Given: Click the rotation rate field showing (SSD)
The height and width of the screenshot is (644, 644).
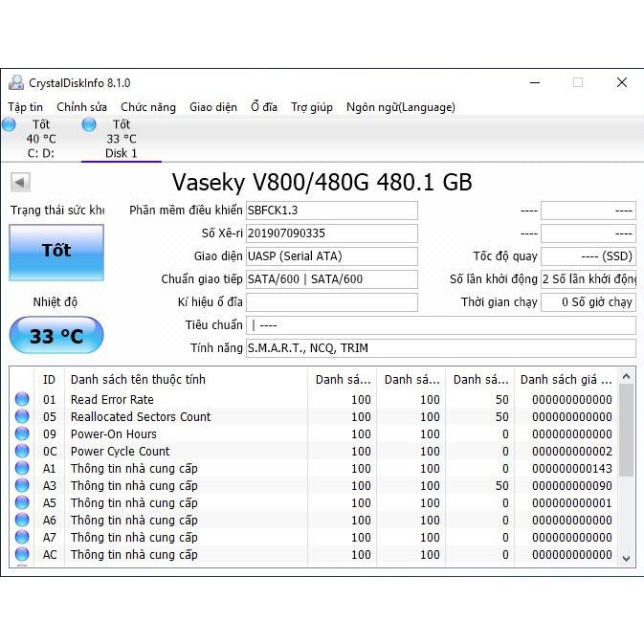Looking at the screenshot, I should [588, 256].
